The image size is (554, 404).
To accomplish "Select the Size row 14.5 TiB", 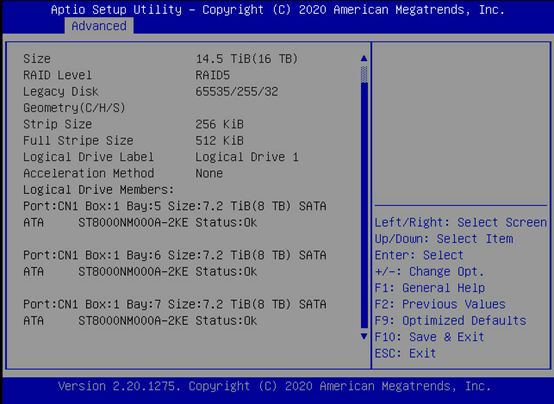I will pos(161,59).
